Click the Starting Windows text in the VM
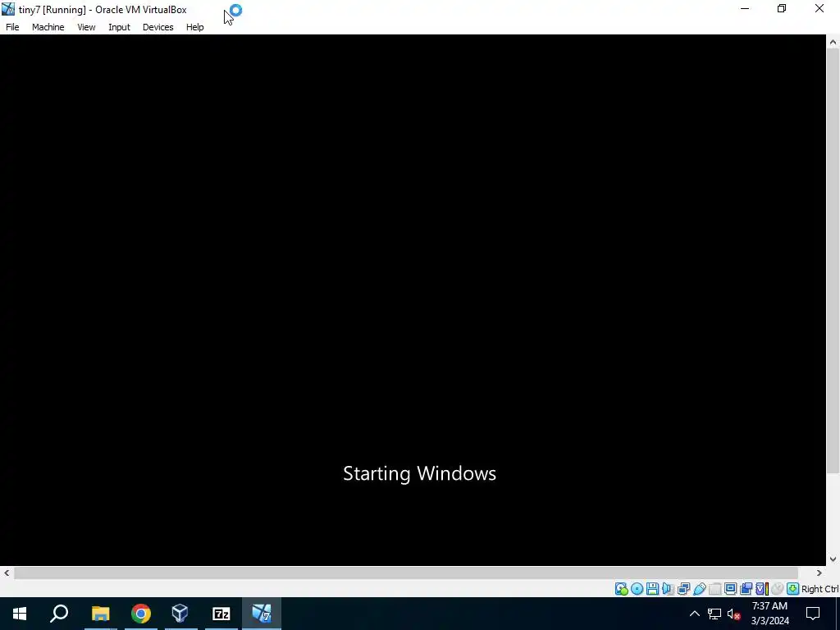The width and height of the screenshot is (840, 630). point(419,473)
